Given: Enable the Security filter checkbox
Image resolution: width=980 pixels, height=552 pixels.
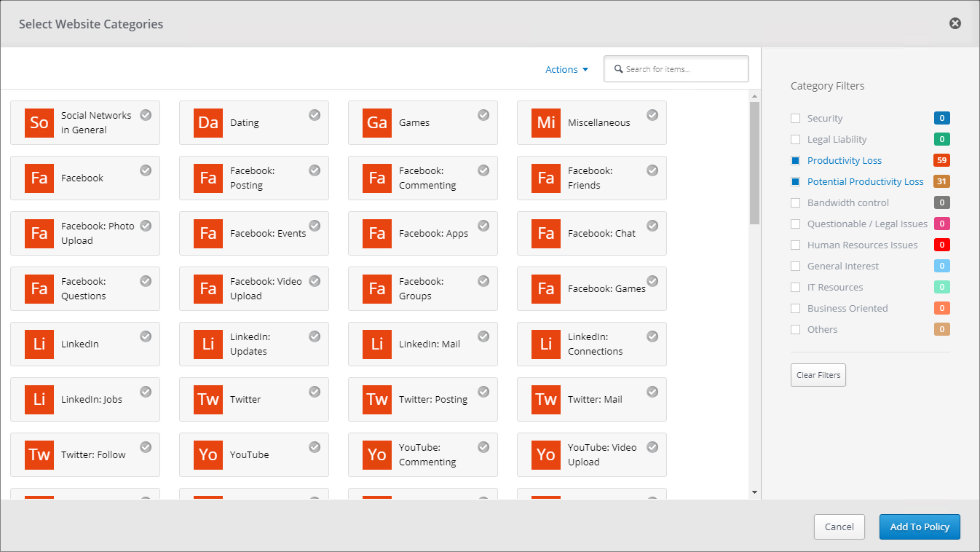Looking at the screenshot, I should 795,118.
